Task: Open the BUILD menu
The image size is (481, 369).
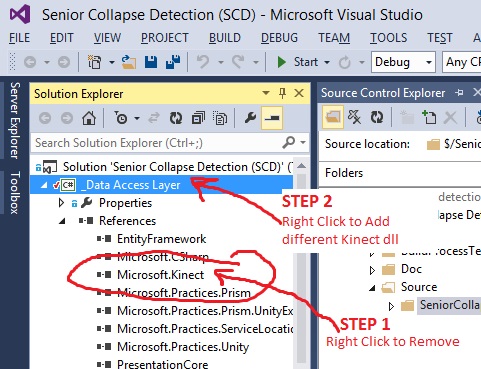Action: (x=225, y=38)
